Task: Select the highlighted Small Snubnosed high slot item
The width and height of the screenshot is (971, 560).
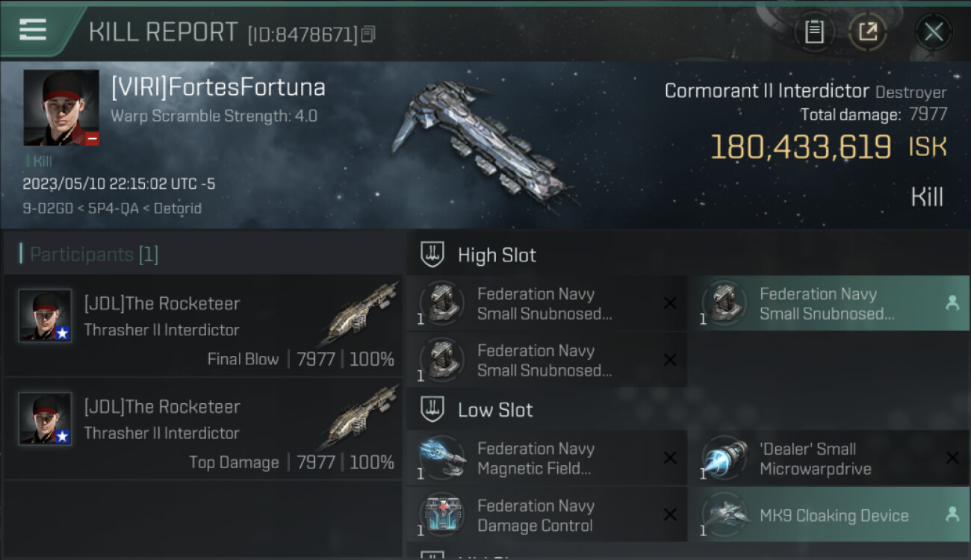Action: tap(829, 303)
